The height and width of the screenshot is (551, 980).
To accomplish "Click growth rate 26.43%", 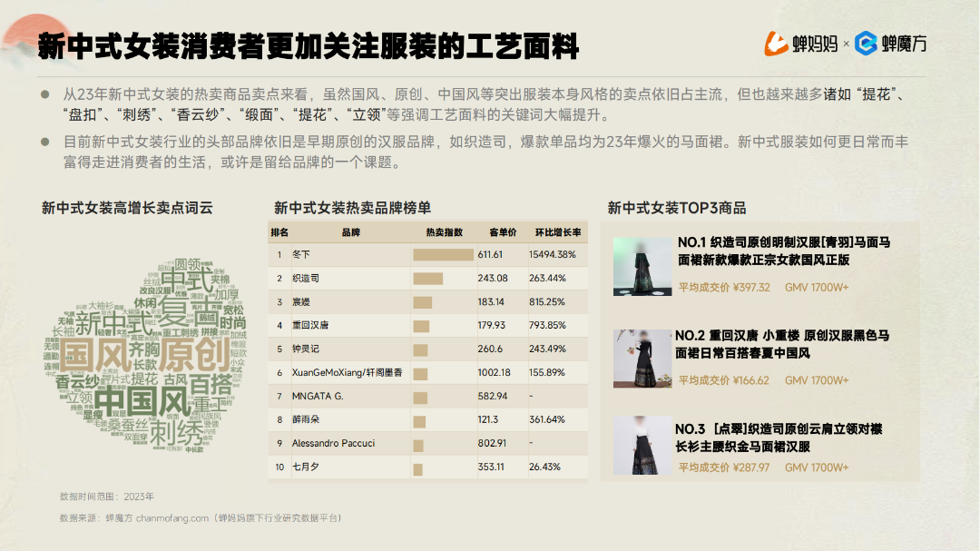I will [x=544, y=467].
